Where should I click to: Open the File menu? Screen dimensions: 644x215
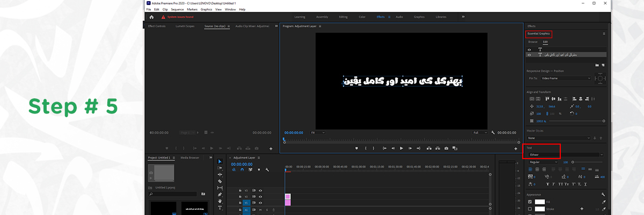[x=149, y=9]
